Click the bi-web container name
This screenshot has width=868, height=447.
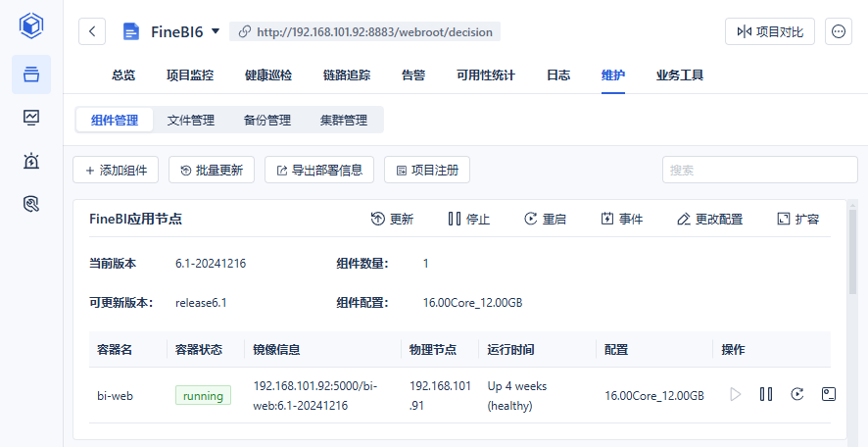[x=116, y=396]
